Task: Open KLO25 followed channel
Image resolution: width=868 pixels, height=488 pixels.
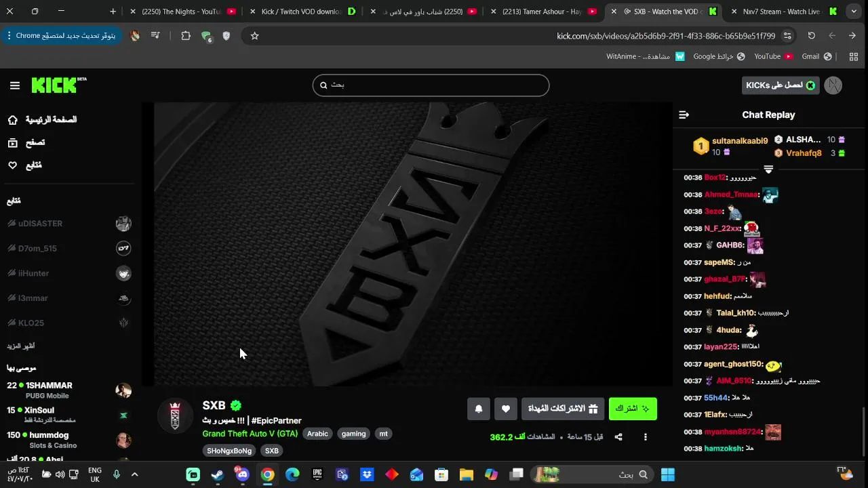Action: pos(68,323)
